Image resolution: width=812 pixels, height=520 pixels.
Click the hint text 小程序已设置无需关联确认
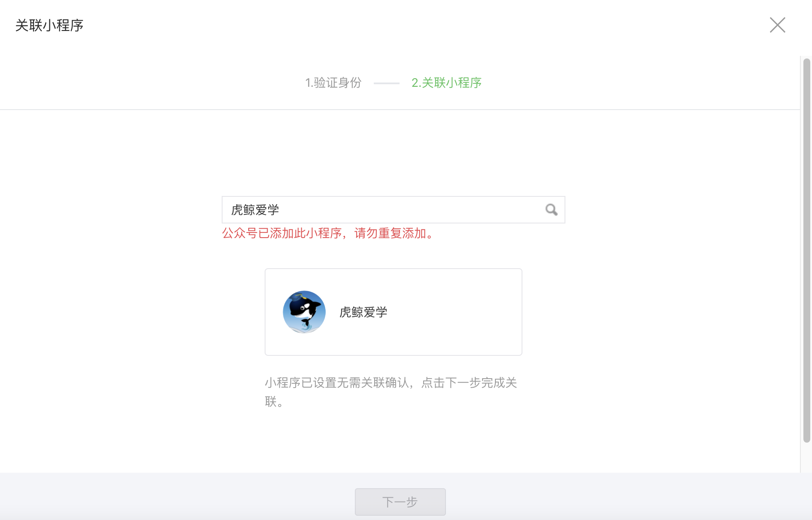[391, 392]
